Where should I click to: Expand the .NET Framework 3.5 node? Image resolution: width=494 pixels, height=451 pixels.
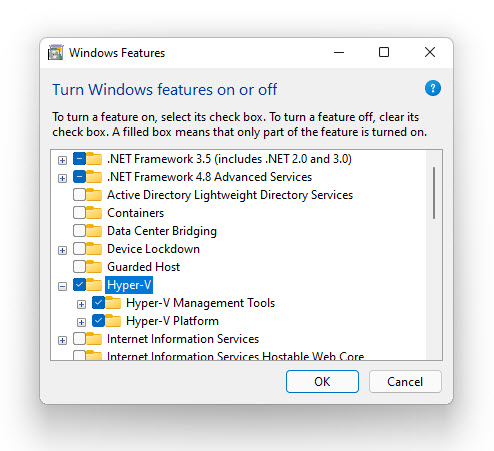pyautogui.click(x=62, y=160)
